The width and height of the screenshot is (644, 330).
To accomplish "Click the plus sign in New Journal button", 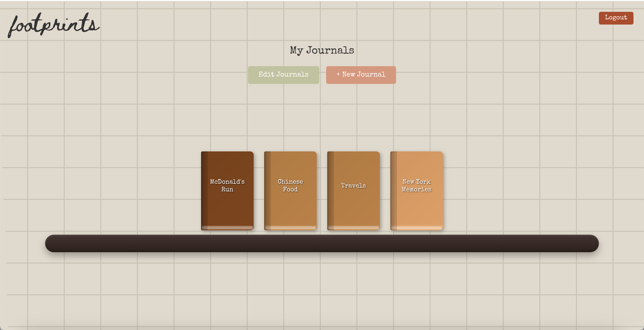I will (338, 74).
